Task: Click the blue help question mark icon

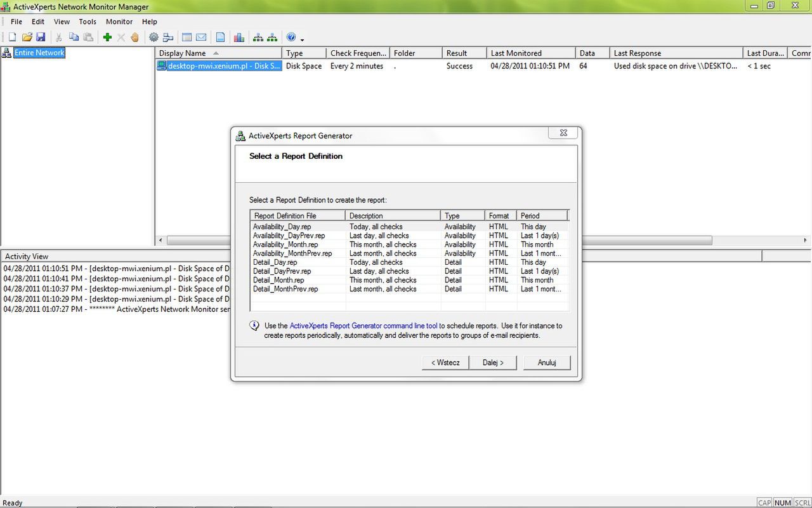Action: [291, 37]
